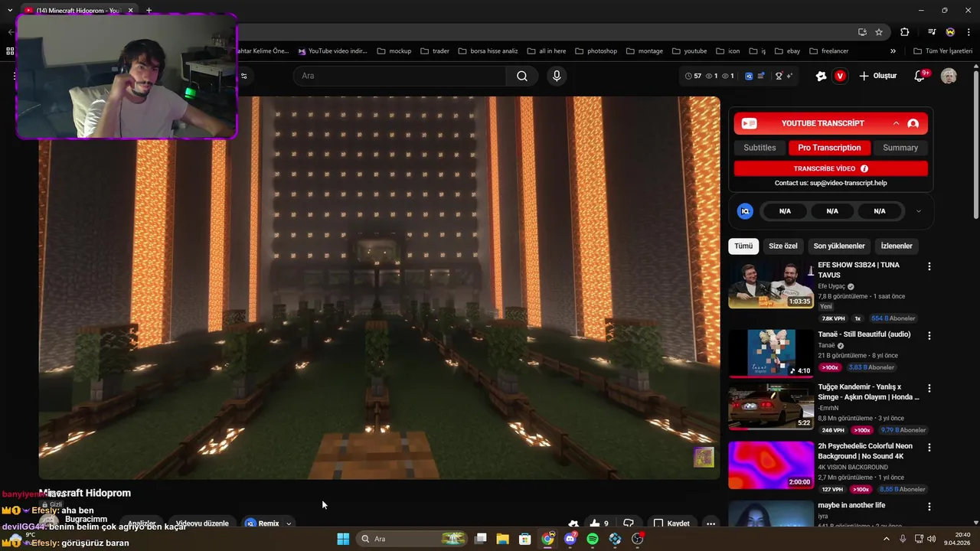Open the photoshop bookmark folder
Viewport: 980px width, 551px height.
click(596, 51)
